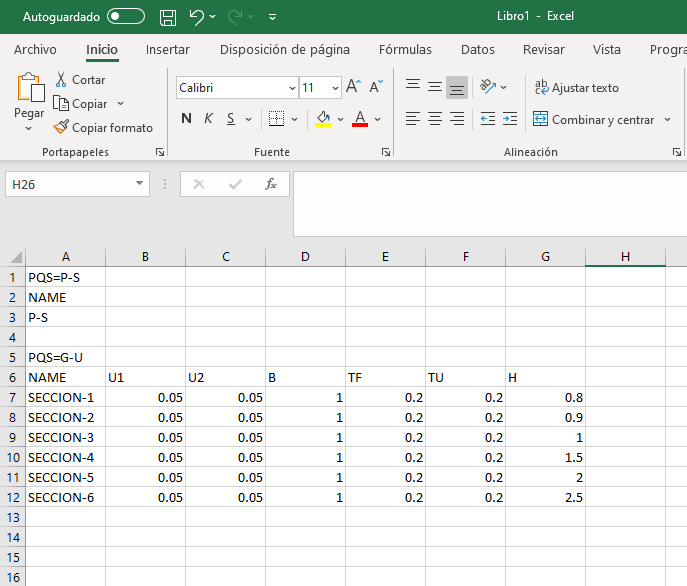The height and width of the screenshot is (586, 687).
Task: Click Cortar with the scissors
Action: click(x=80, y=80)
